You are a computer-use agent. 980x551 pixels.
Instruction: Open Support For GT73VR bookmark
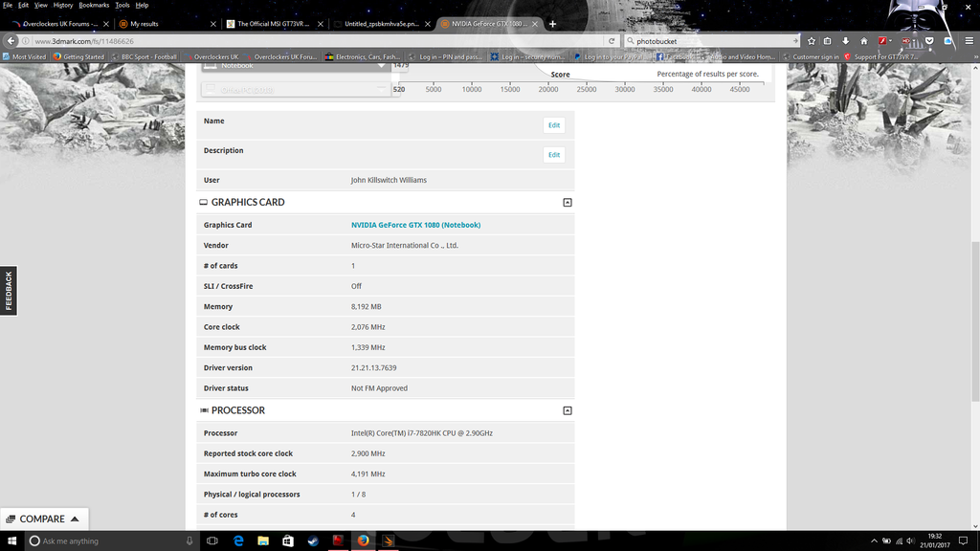coord(881,56)
